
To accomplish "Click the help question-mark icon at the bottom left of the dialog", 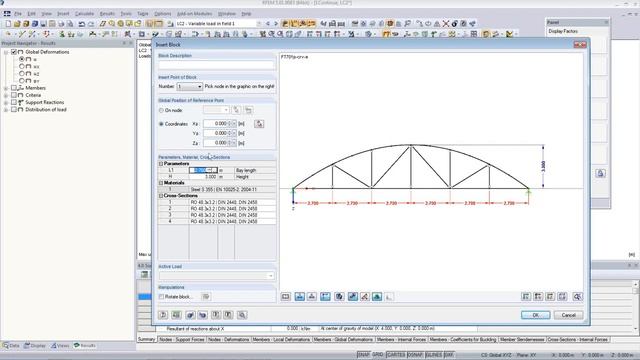I will (x=163, y=315).
